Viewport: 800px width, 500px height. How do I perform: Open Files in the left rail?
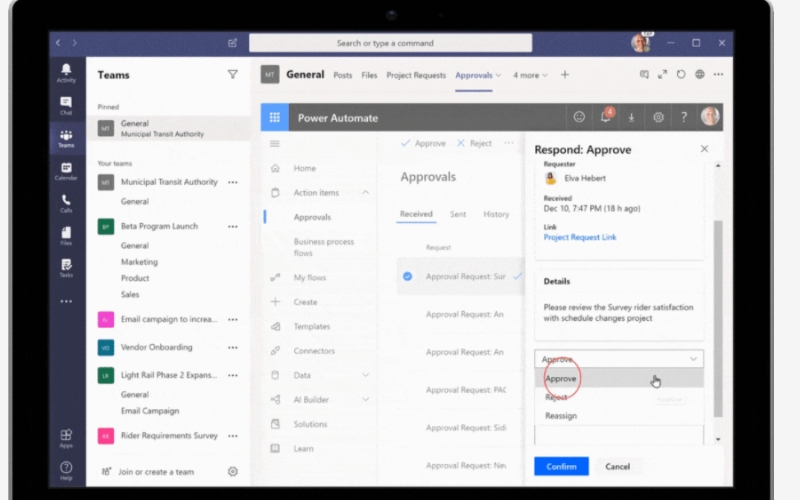(x=66, y=236)
